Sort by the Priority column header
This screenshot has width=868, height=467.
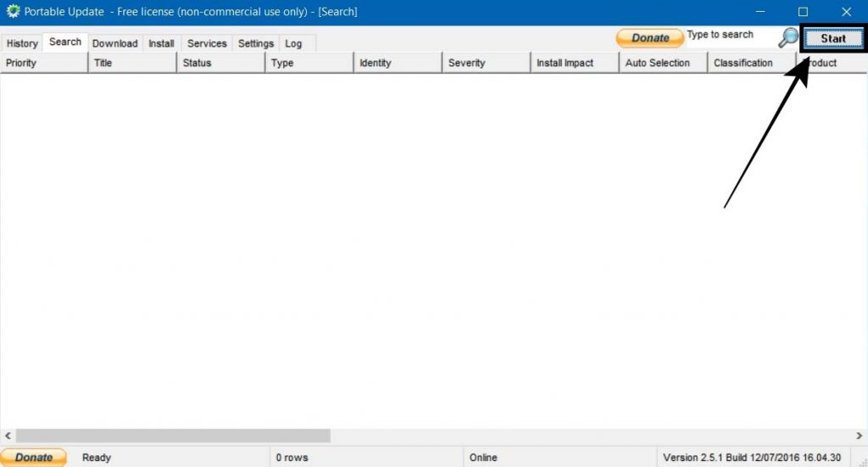[x=44, y=63]
